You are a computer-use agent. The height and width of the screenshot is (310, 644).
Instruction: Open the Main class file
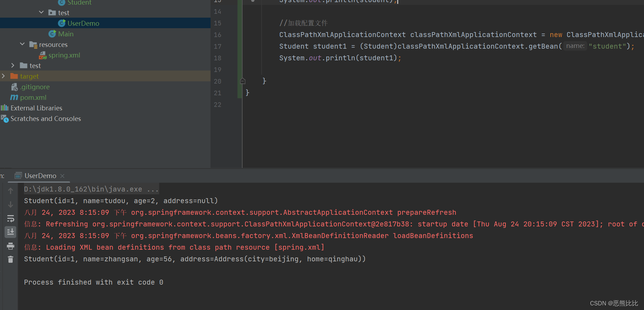pos(66,34)
